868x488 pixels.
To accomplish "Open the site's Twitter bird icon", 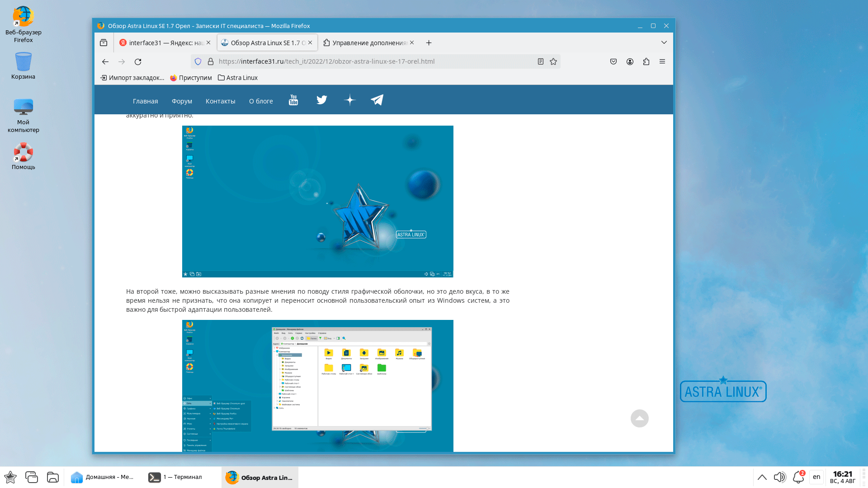I will [x=322, y=100].
